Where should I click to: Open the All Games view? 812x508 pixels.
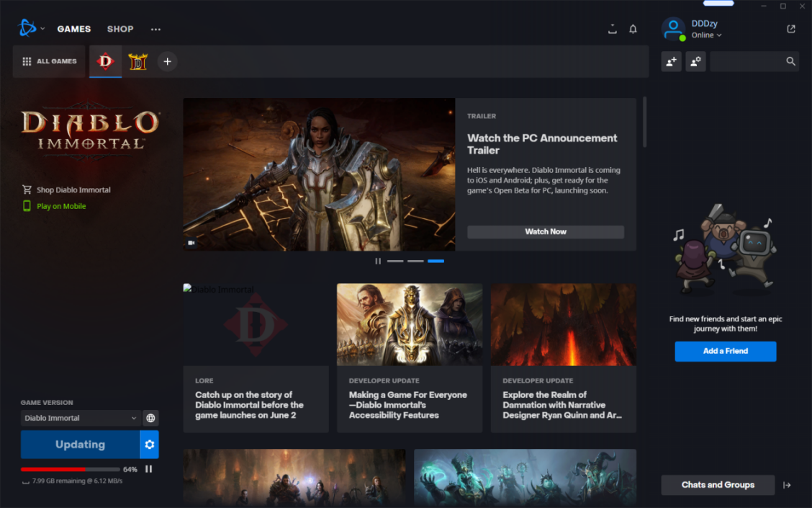(49, 62)
